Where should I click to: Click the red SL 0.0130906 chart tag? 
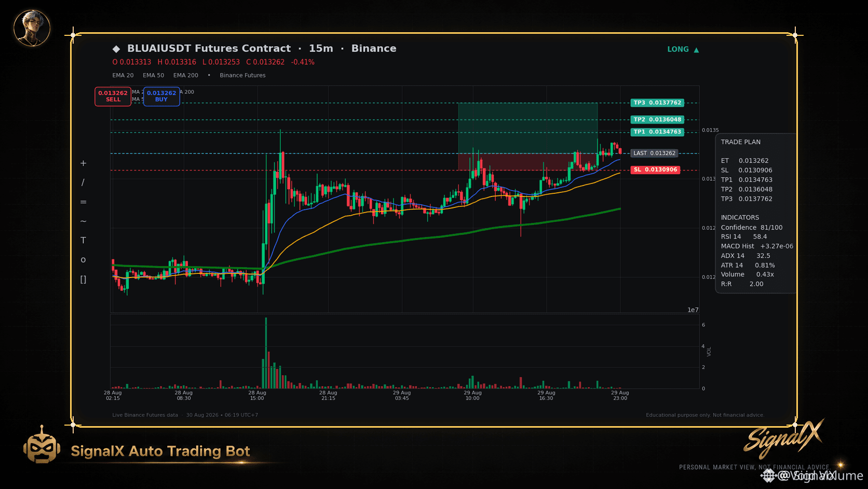[x=655, y=170]
